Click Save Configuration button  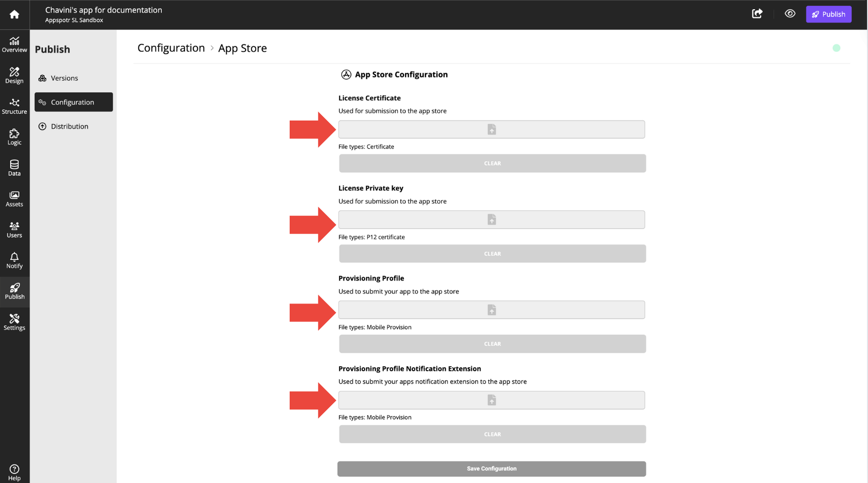(x=492, y=468)
